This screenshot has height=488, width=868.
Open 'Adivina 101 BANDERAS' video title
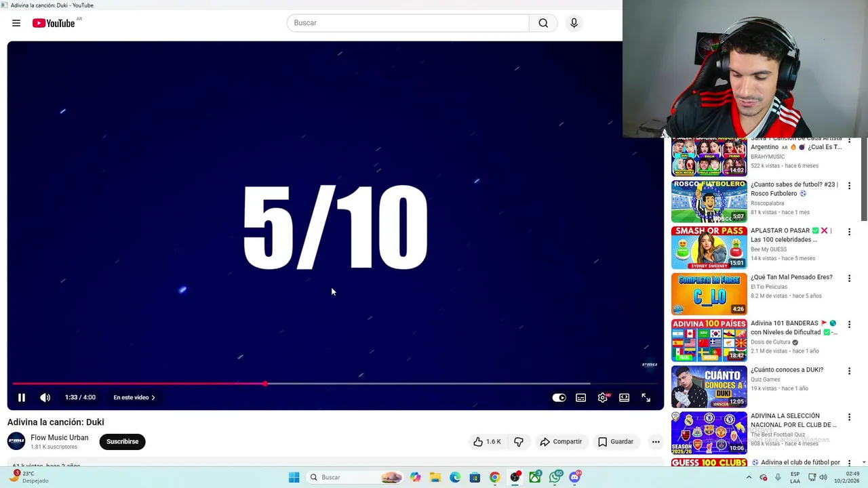[x=794, y=328]
